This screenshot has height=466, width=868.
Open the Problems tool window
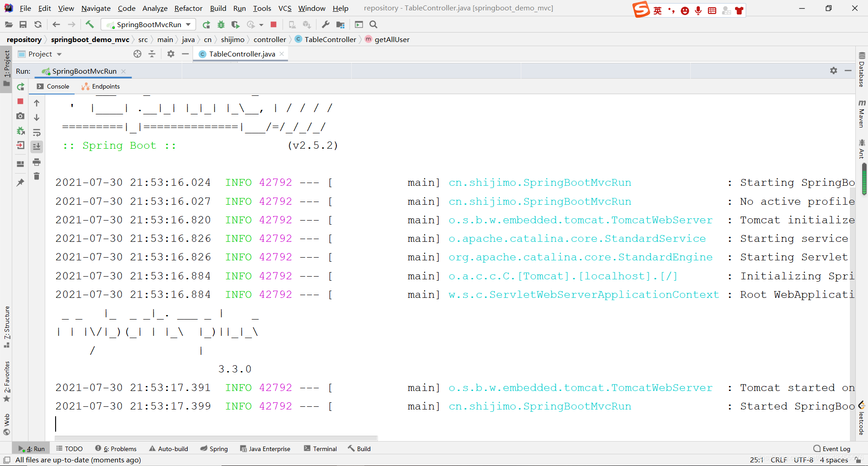pos(116,448)
